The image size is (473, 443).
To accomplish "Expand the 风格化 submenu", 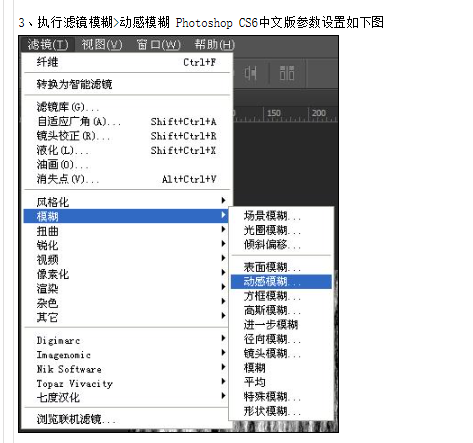I will click(127, 202).
